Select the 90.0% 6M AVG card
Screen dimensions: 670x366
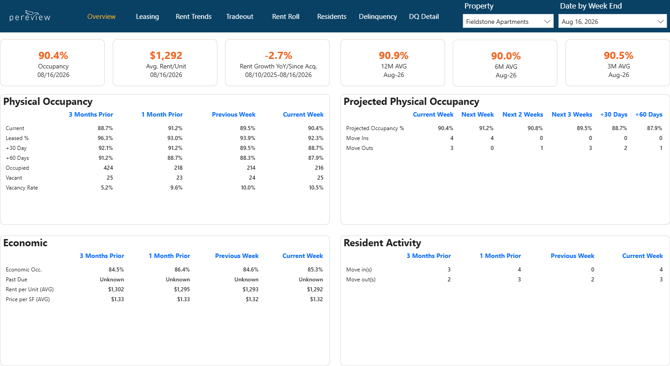pos(505,63)
